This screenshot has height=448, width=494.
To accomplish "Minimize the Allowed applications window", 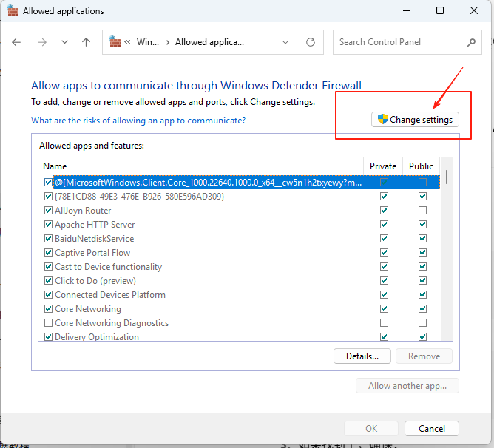I will pyautogui.click(x=407, y=10).
